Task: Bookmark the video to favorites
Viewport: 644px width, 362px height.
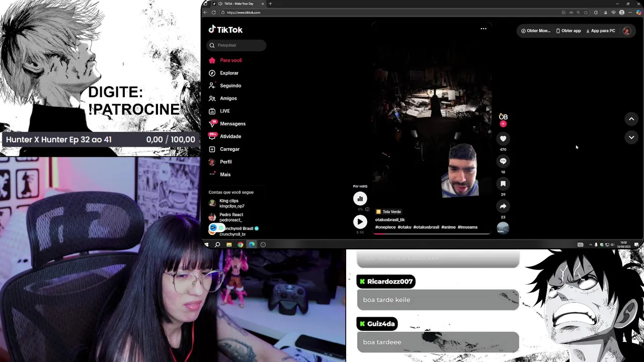Action: [x=503, y=184]
